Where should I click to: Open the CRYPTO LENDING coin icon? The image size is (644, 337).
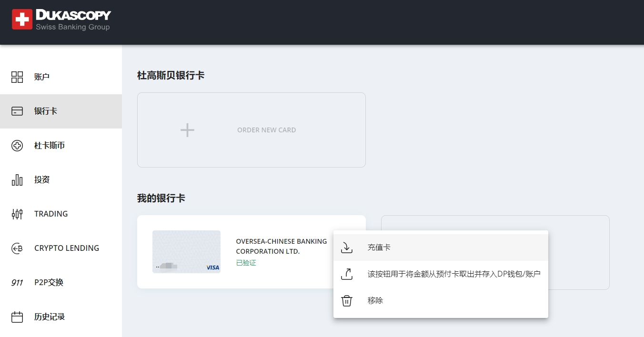17,248
